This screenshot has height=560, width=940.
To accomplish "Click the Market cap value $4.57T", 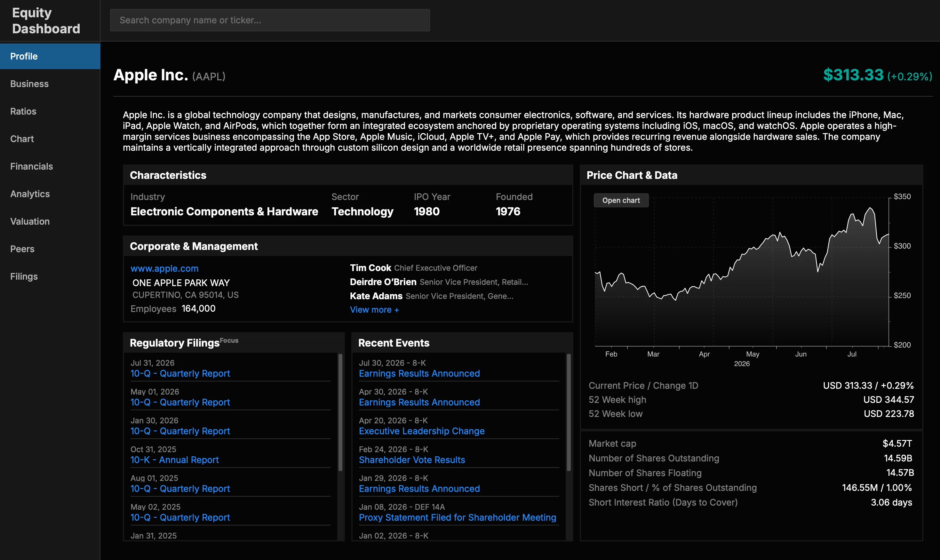I will [897, 444].
